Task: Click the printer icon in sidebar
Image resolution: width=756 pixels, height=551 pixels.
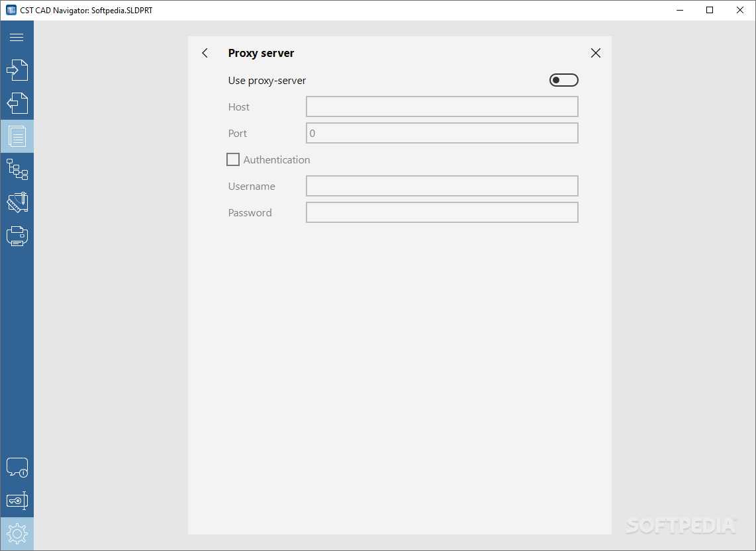Action: pyautogui.click(x=17, y=236)
